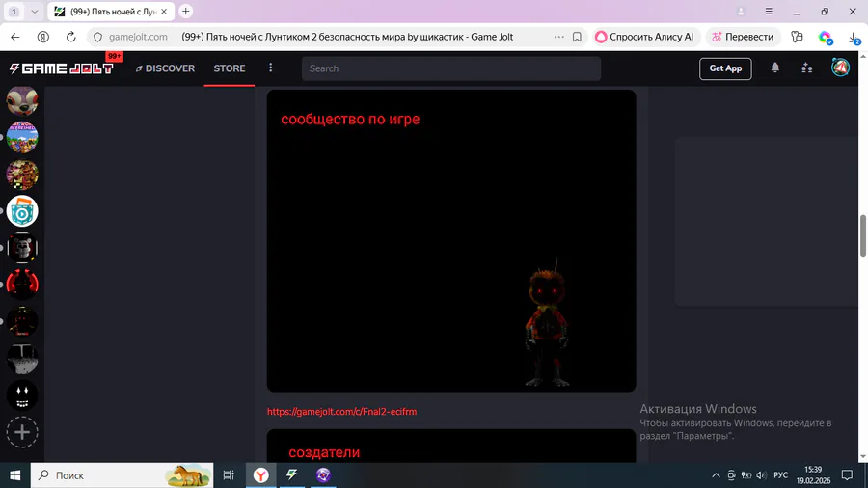Open the notifications bell
The width and height of the screenshot is (868, 488).
[x=775, y=68]
